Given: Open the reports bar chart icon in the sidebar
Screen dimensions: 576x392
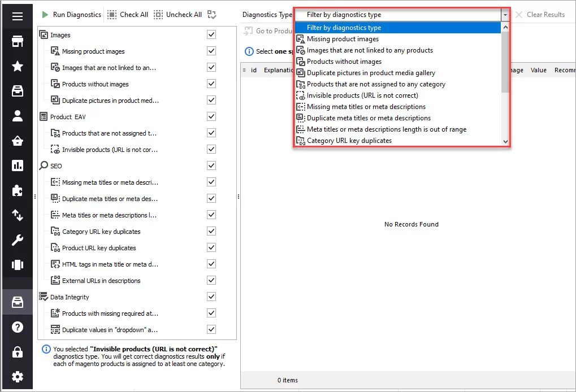Looking at the screenshot, I should pos(18,165).
